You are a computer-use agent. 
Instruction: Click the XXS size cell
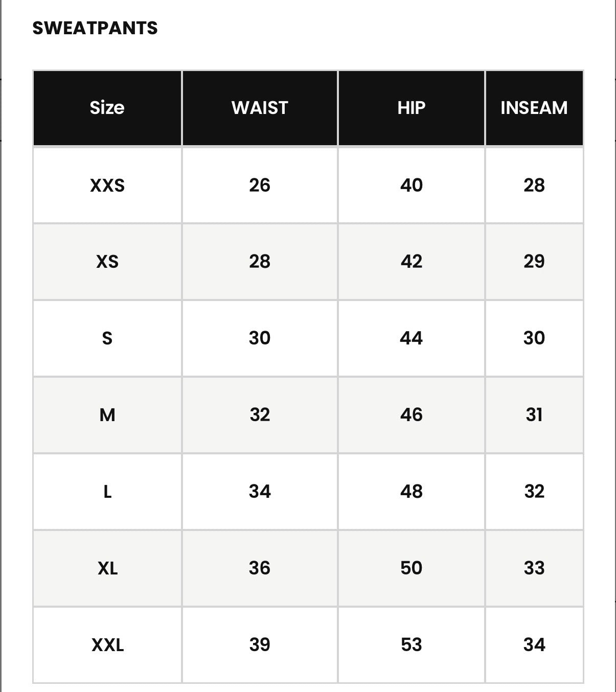pos(107,185)
